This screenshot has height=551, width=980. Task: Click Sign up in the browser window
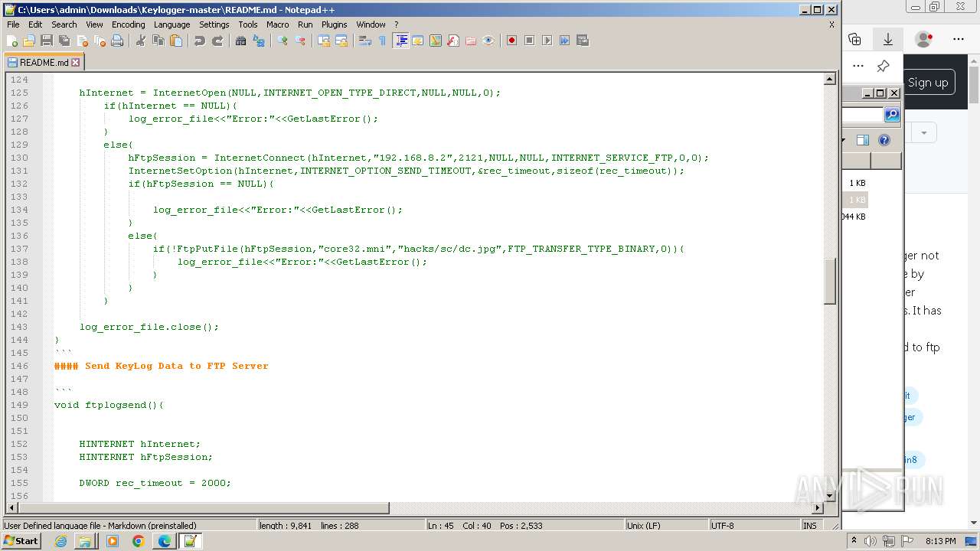tap(928, 83)
